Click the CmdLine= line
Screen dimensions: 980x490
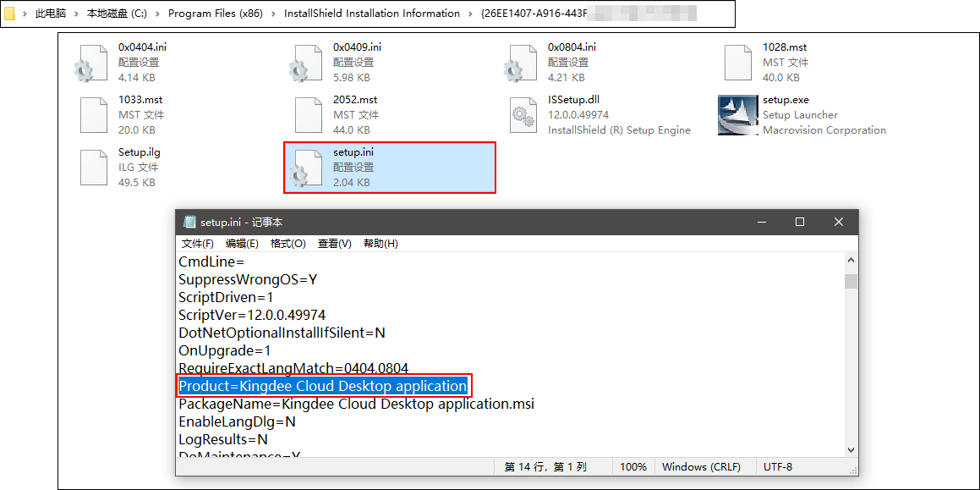tap(211, 262)
